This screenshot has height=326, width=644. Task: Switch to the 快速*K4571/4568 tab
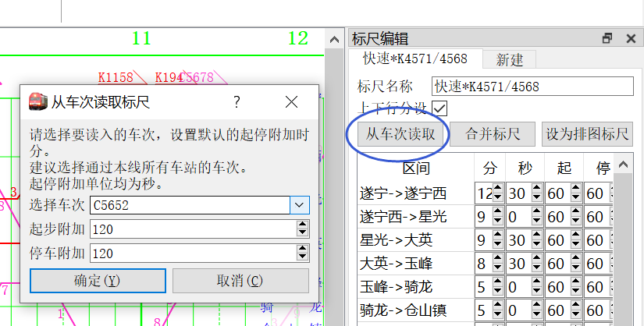click(415, 58)
